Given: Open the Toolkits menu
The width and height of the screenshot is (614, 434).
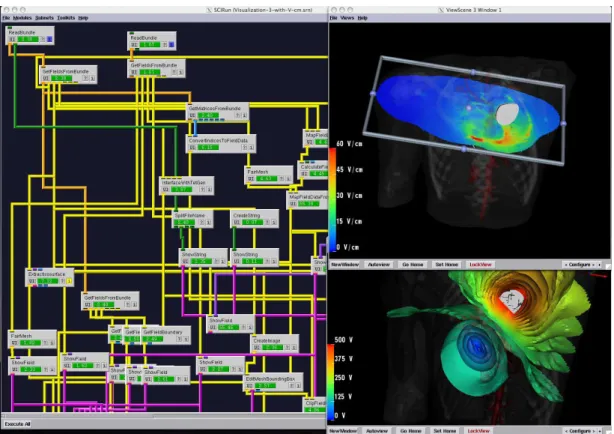Looking at the screenshot, I should (66, 18).
